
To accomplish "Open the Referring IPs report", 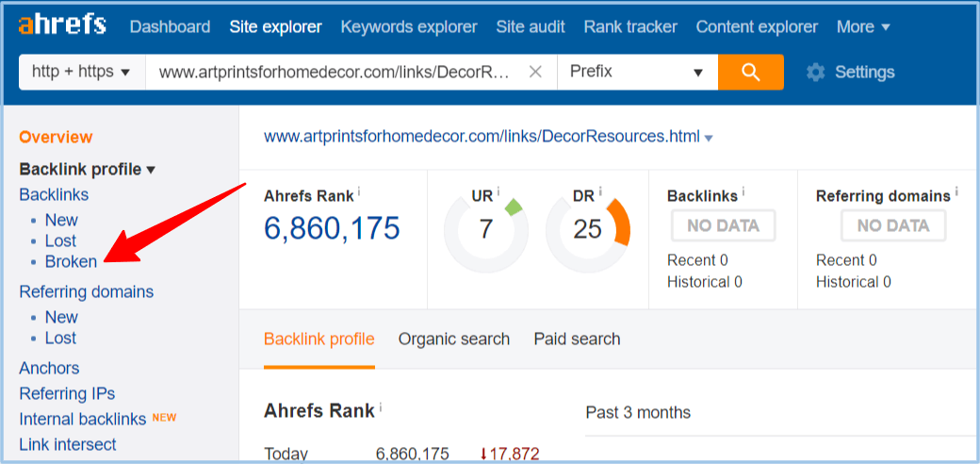I will pos(67,393).
